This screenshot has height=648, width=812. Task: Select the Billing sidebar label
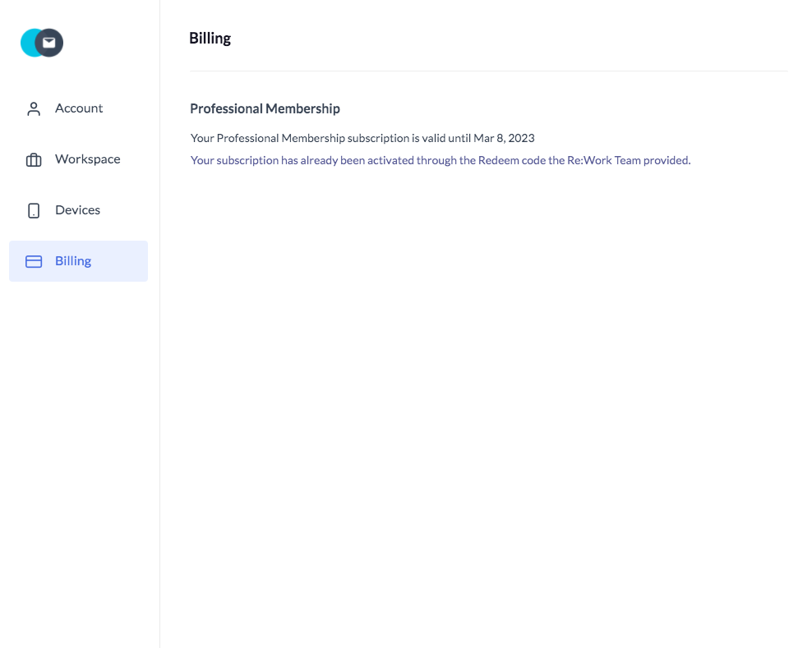coord(73,261)
